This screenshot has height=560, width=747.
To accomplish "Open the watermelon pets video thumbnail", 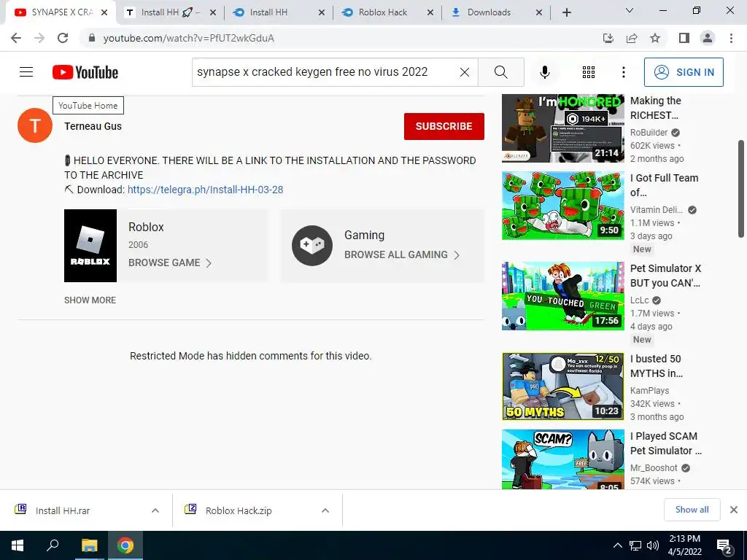I will [562, 205].
